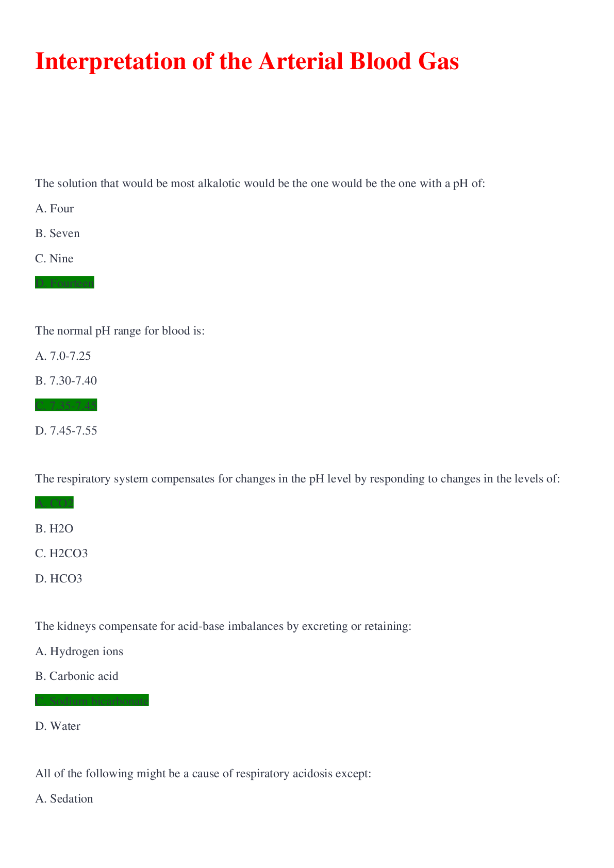Select answer option A. Sedation

click(64, 799)
